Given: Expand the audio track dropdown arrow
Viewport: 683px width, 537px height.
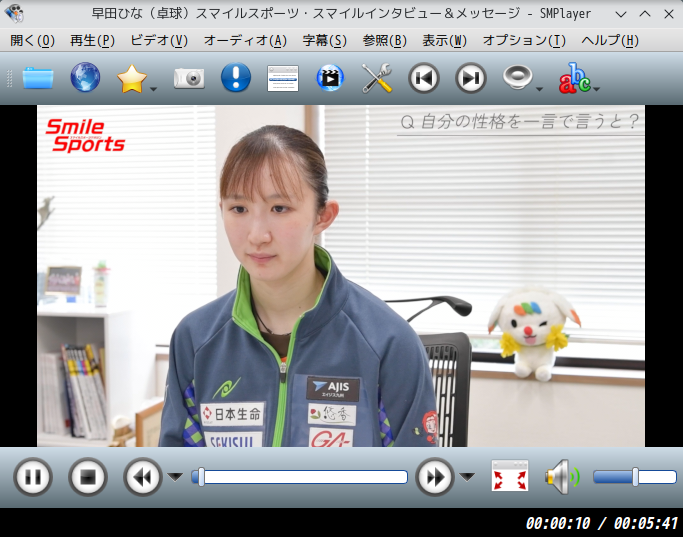Looking at the screenshot, I should [539, 89].
